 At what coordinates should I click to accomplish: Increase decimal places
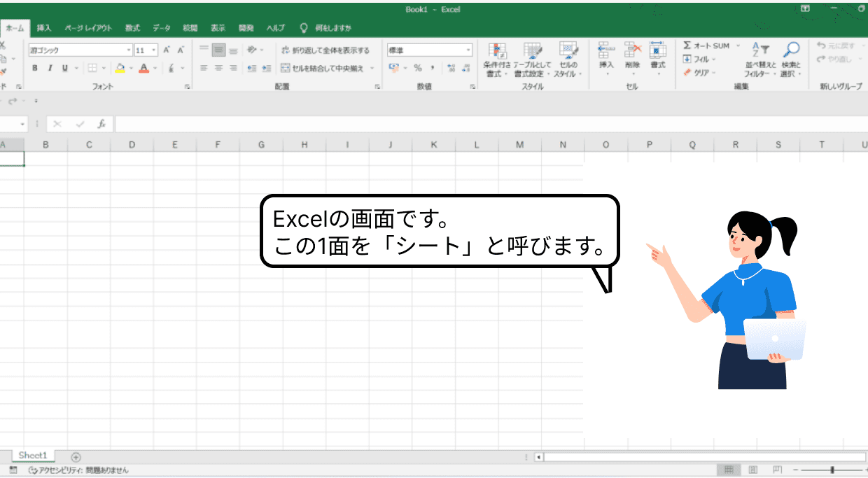(x=451, y=68)
